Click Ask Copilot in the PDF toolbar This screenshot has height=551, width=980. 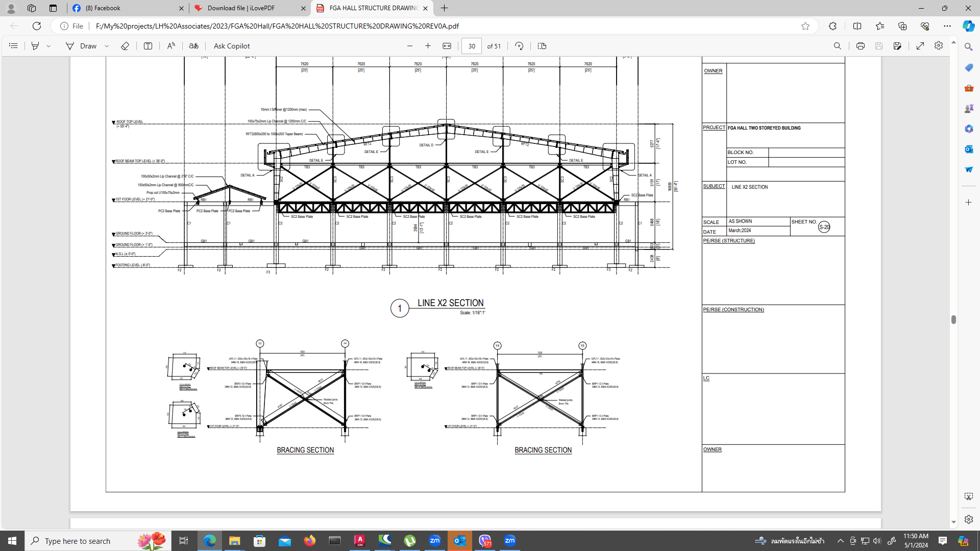tap(232, 46)
